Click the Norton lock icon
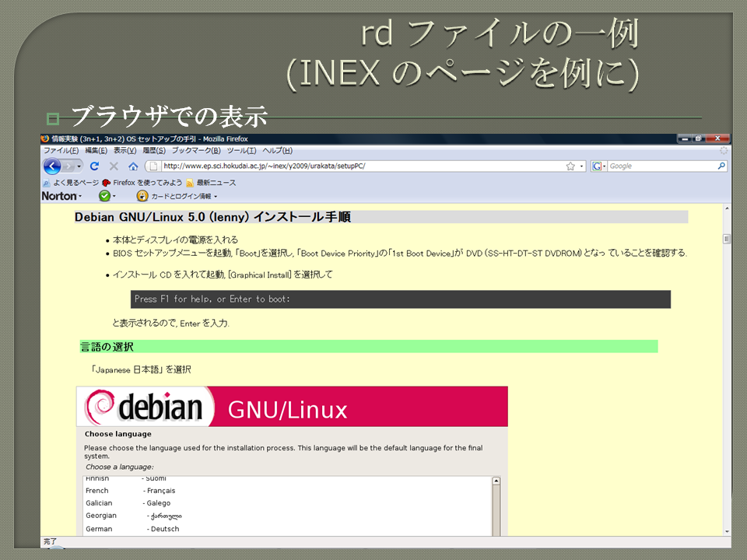Image resolution: width=747 pixels, height=560 pixels. click(x=142, y=196)
